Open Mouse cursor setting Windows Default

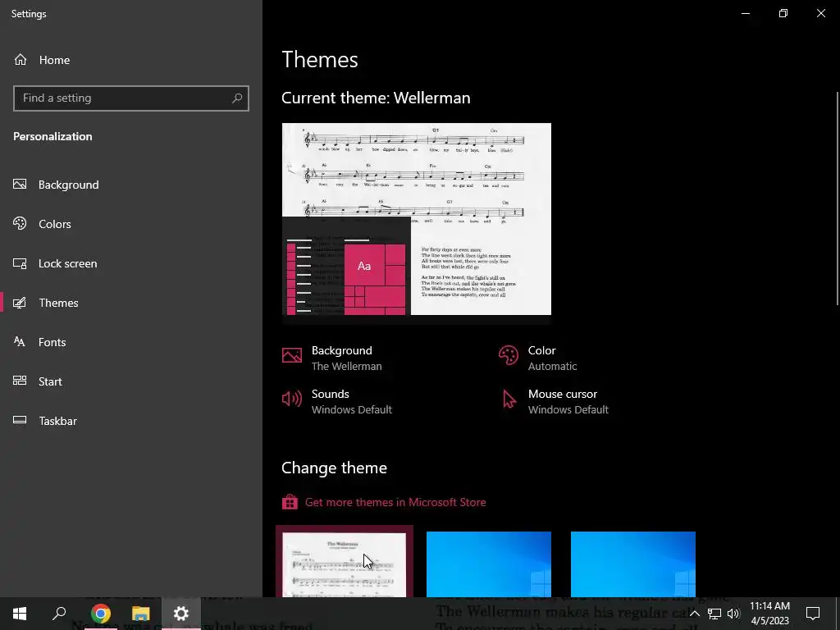pos(568,401)
